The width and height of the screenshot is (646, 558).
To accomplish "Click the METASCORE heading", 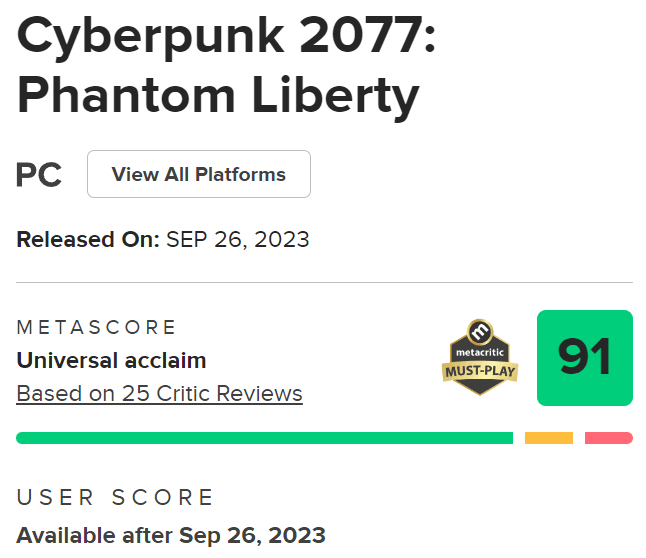I will click(96, 328).
